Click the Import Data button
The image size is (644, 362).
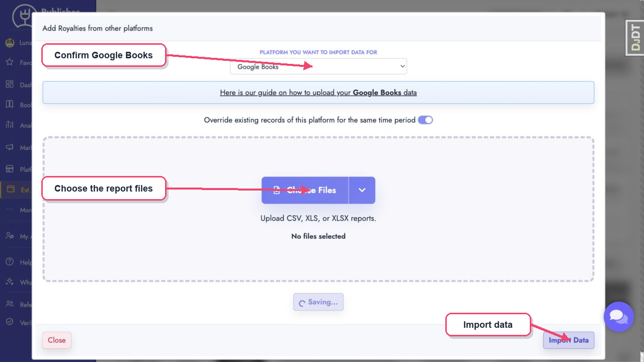[x=569, y=340]
